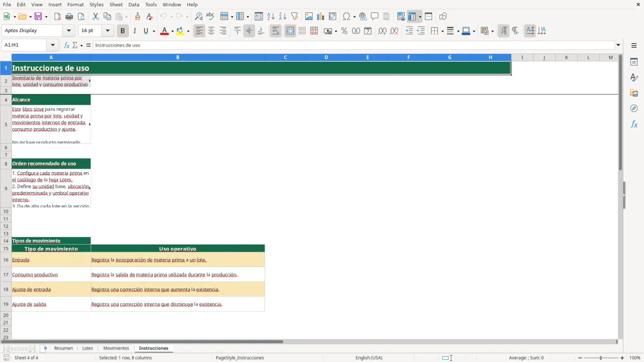The width and height of the screenshot is (644, 362).
Task: Open the Format menu
Action: [76, 4]
